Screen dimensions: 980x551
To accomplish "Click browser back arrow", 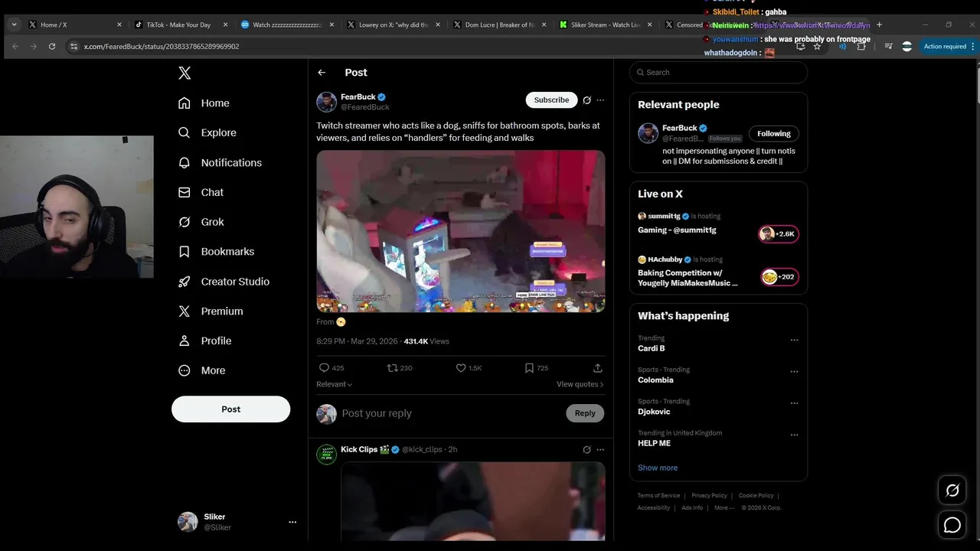I will click(15, 46).
